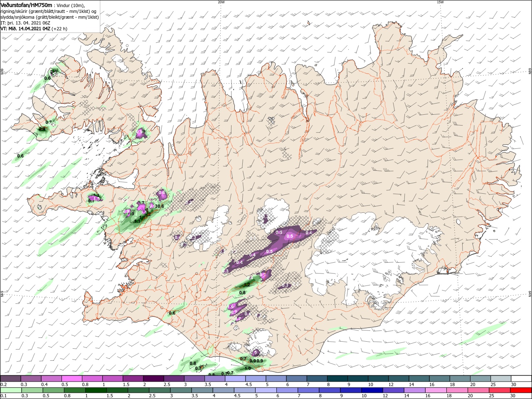The image size is (532, 399).
Task: Pick the lower legend violet swatch at 12
Action: (393, 390)
